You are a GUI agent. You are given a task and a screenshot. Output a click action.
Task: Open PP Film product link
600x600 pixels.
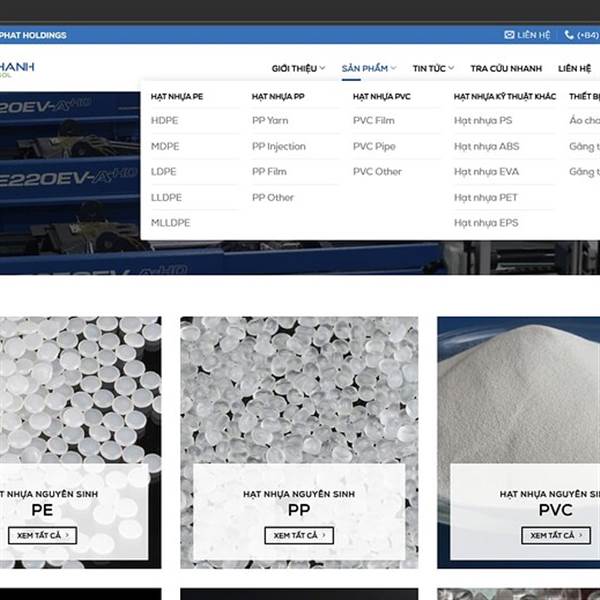point(269,172)
